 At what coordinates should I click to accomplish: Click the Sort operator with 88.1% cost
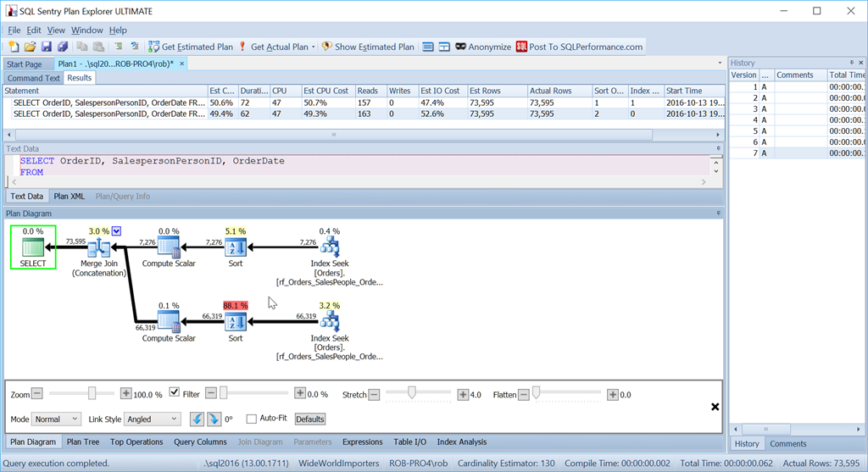236,322
